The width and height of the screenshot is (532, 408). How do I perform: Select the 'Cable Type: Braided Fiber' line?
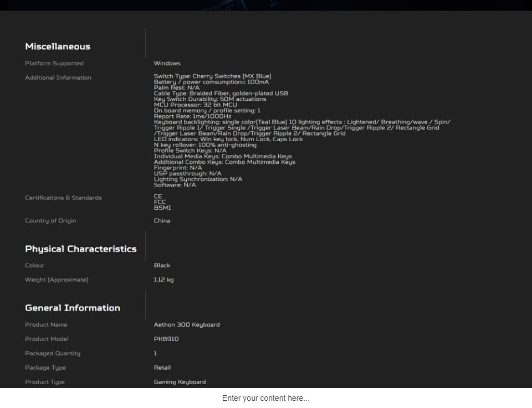click(x=221, y=94)
